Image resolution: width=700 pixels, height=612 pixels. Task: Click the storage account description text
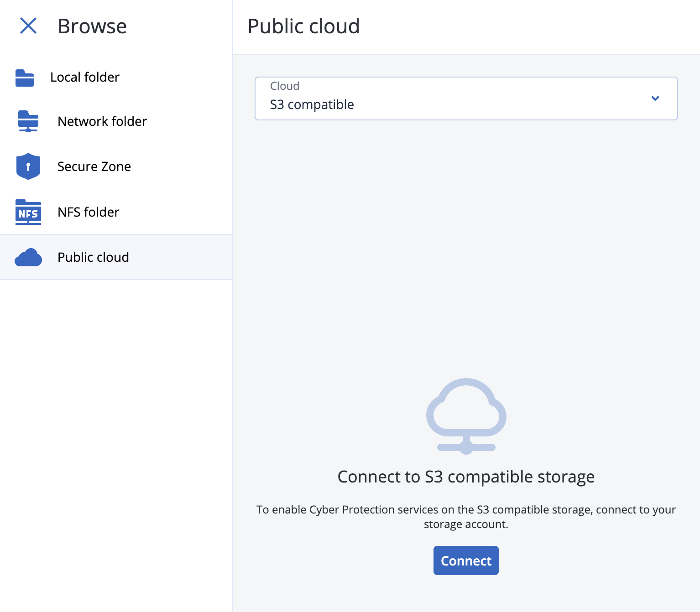point(466,517)
